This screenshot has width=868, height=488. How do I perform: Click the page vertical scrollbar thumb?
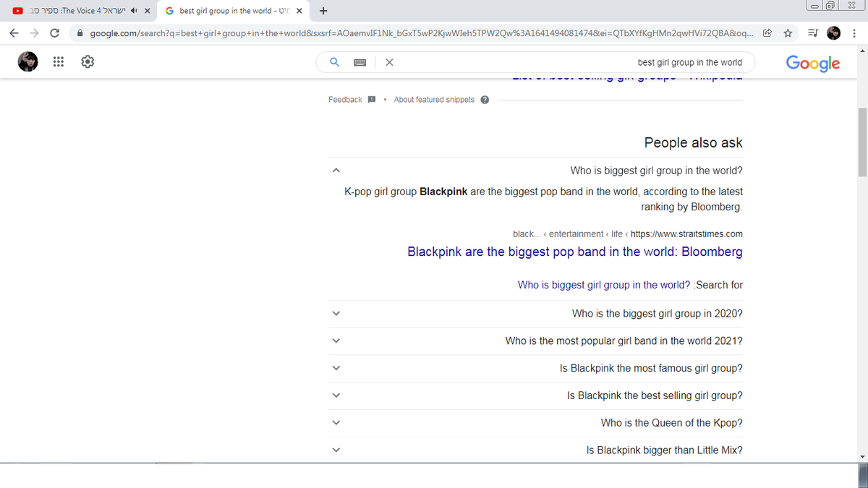pyautogui.click(x=861, y=142)
